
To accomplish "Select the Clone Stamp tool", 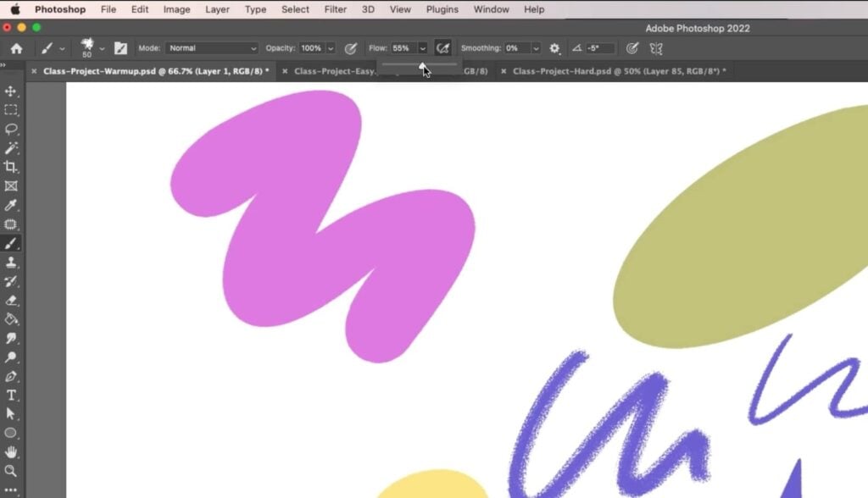I will [10, 262].
